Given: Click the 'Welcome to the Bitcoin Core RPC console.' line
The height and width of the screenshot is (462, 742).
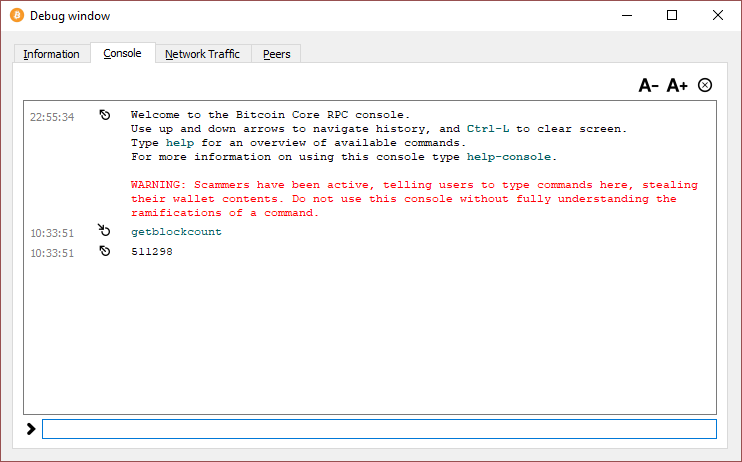Looking at the screenshot, I should pos(270,115).
